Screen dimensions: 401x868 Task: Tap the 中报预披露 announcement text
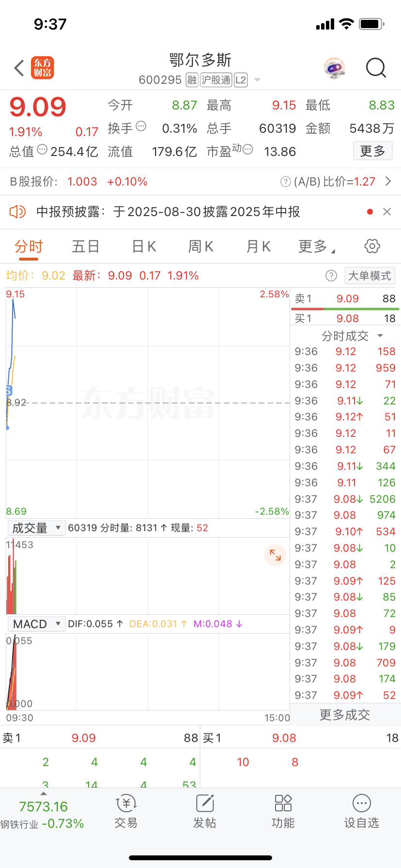(x=168, y=212)
